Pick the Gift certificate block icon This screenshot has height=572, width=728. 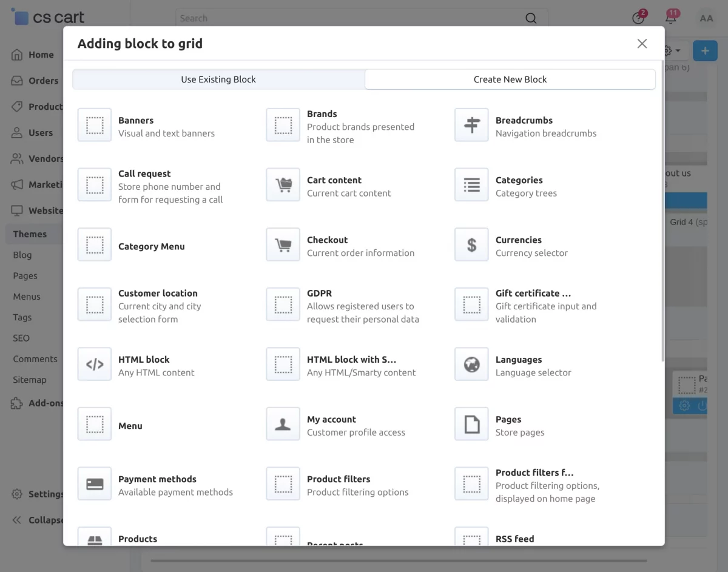tap(471, 305)
